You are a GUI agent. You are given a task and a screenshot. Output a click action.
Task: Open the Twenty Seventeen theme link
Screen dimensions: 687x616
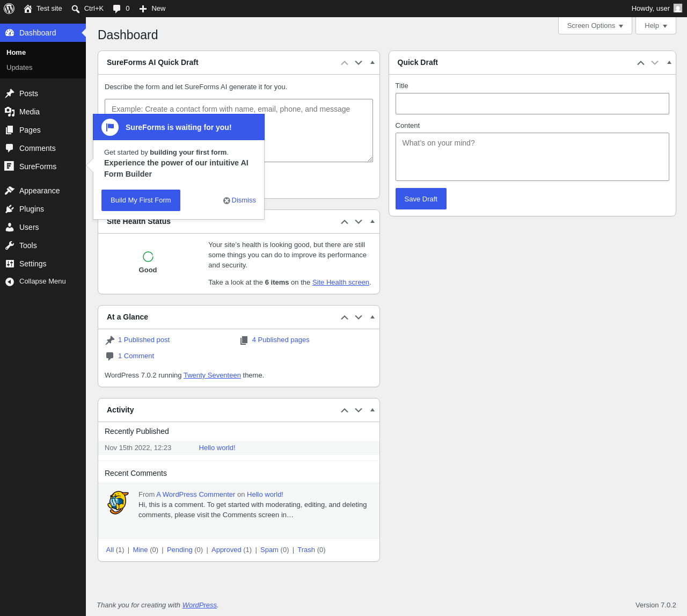(x=212, y=375)
